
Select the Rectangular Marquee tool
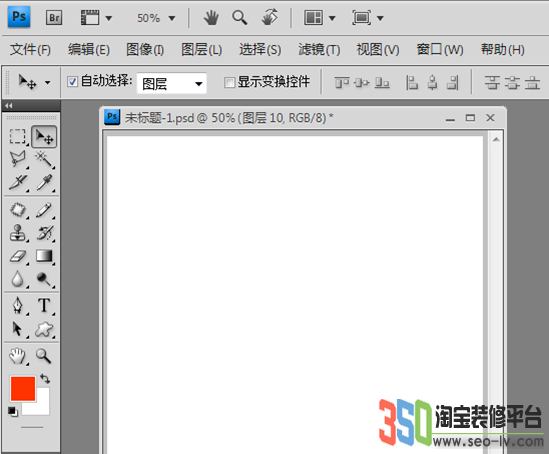(x=18, y=137)
